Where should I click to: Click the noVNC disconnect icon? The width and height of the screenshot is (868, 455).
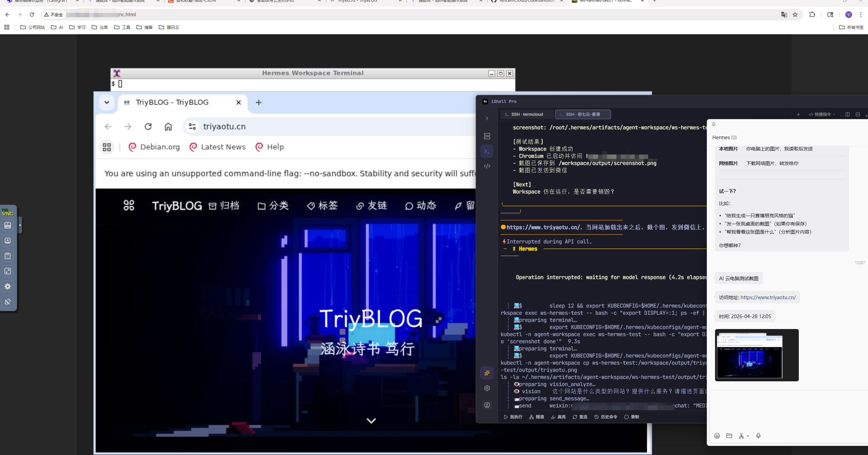7,302
